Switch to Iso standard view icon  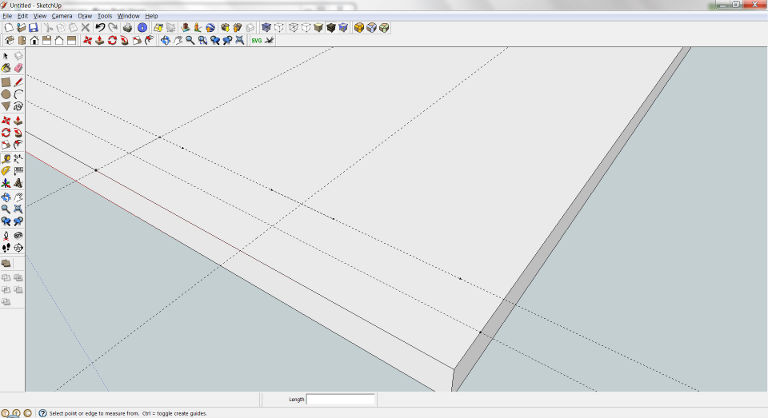click(x=9, y=41)
